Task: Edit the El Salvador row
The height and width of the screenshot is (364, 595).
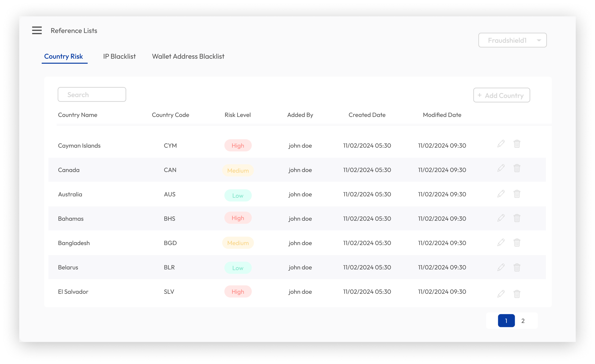Action: click(501, 294)
